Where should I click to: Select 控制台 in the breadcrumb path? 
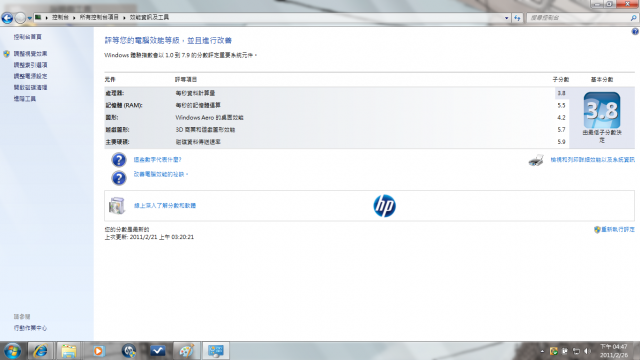point(60,18)
